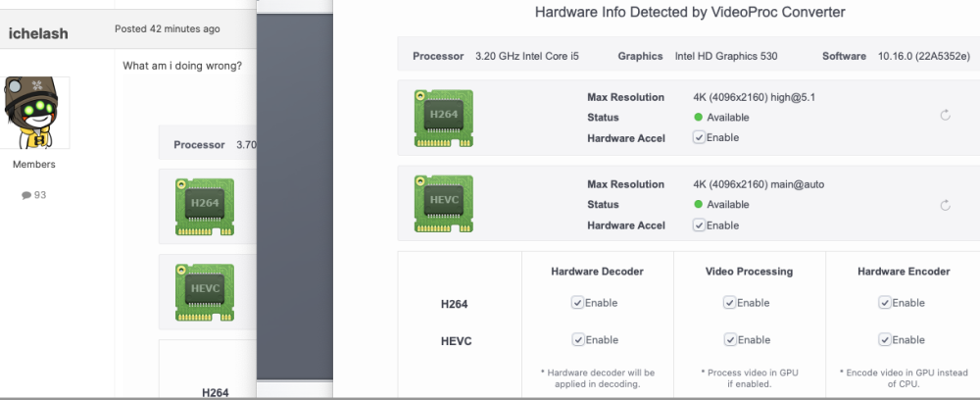980x400 pixels.
Task: Click the HEVC row label in codec table
Action: (x=456, y=342)
